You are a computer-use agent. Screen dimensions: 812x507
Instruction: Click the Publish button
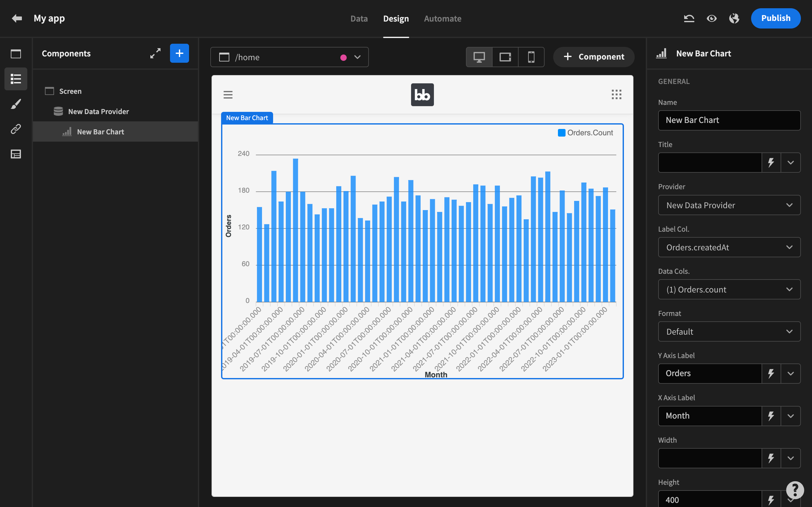(776, 18)
